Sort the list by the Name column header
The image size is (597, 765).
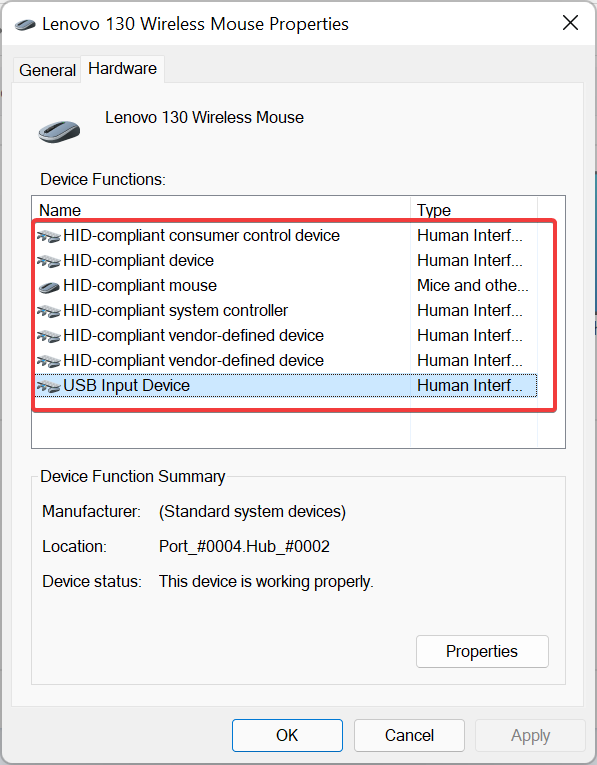(x=221, y=210)
